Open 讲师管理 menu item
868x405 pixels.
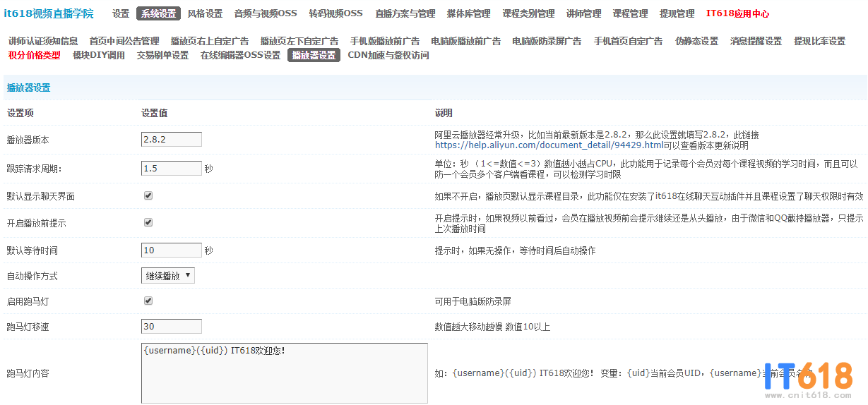click(584, 13)
